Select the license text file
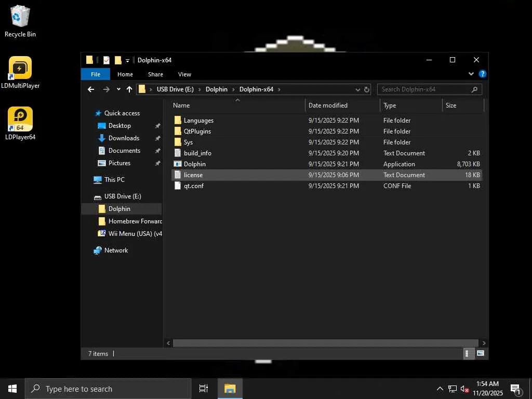The width and height of the screenshot is (532, 399). coord(327,175)
